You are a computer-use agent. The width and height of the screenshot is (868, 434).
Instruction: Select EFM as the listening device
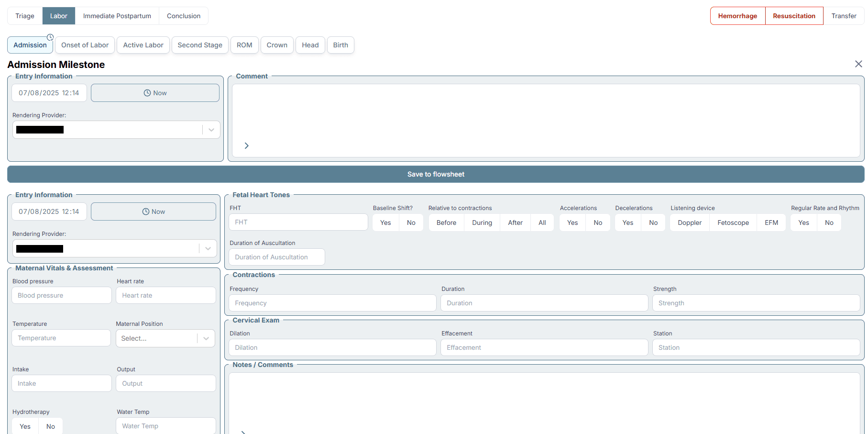point(771,222)
